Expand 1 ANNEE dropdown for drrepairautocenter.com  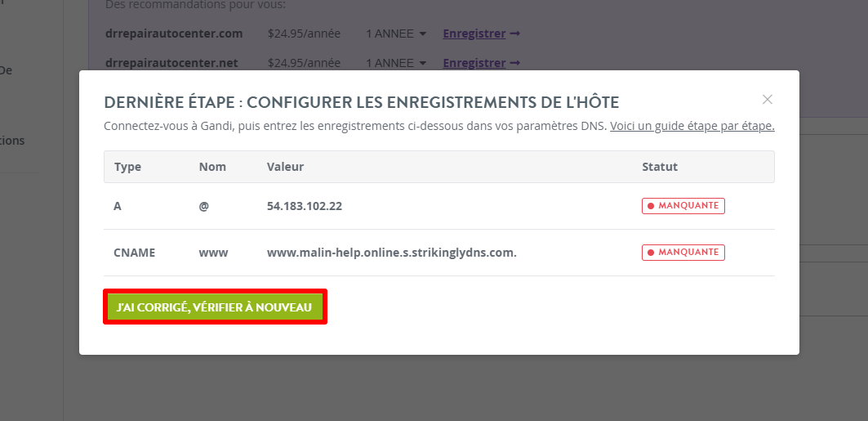[396, 34]
